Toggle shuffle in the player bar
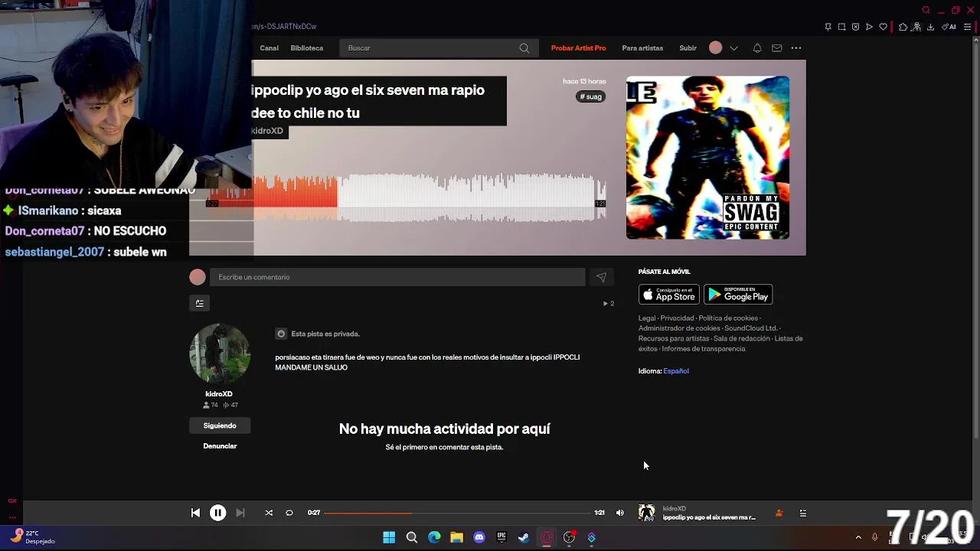 tap(269, 514)
